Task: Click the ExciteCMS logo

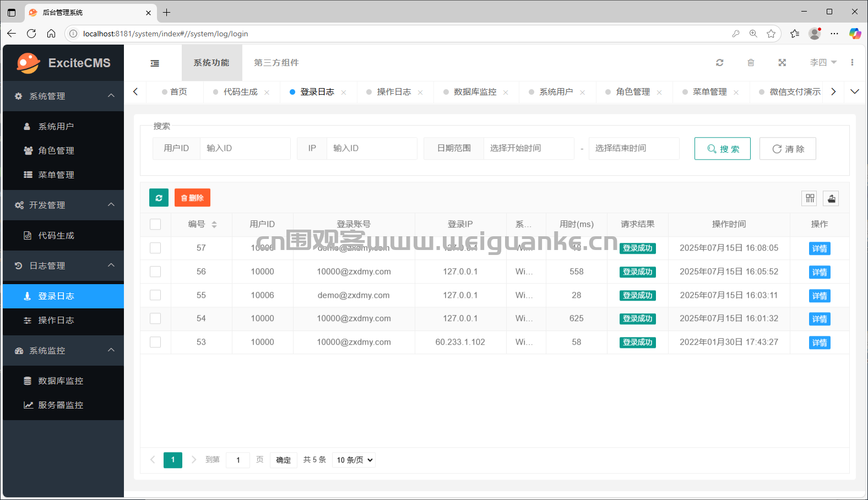Action: point(63,63)
